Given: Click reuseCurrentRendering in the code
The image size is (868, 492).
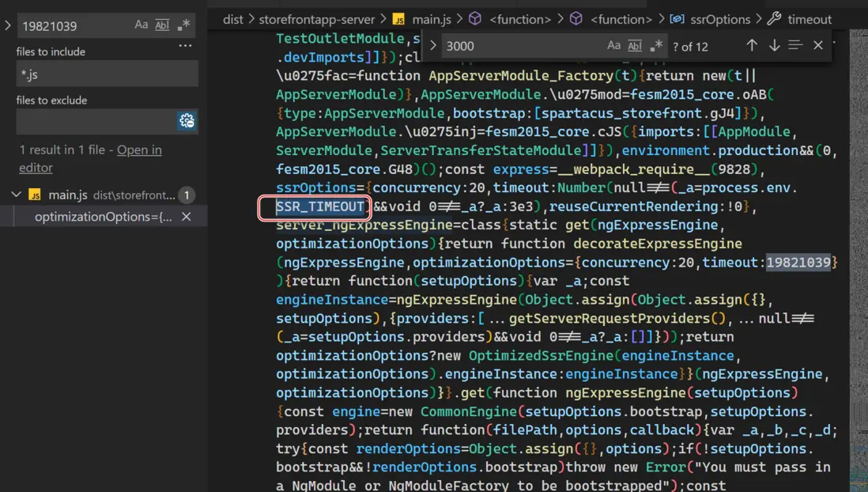Looking at the screenshot, I should point(633,206).
